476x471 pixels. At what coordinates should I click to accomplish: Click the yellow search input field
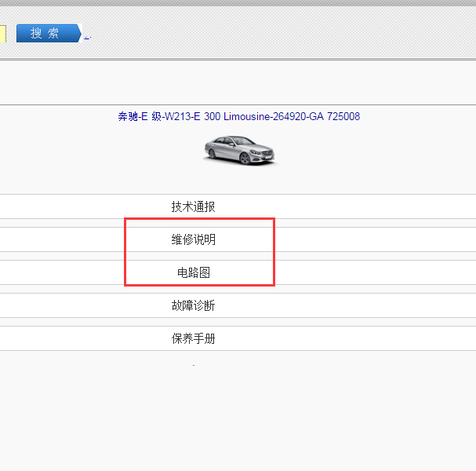click(2, 34)
